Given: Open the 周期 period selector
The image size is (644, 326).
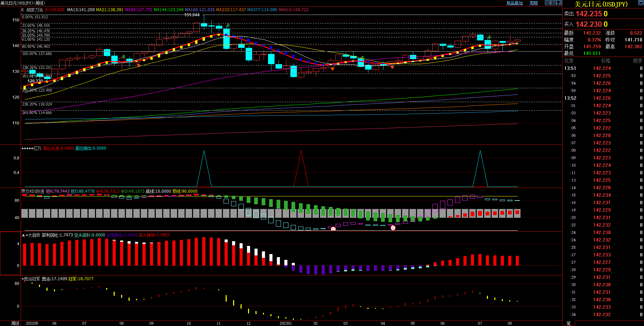Looking at the screenshot, I should coord(534,3).
